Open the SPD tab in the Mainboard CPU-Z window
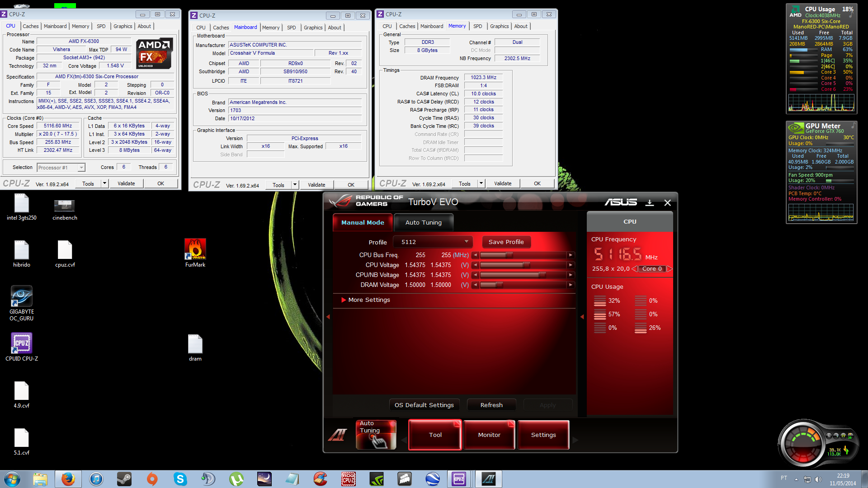The image size is (868, 488). point(292,28)
